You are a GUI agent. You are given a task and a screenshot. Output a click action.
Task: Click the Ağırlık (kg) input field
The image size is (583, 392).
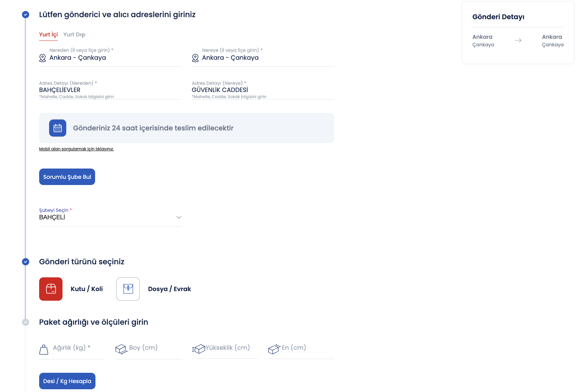pos(77,348)
